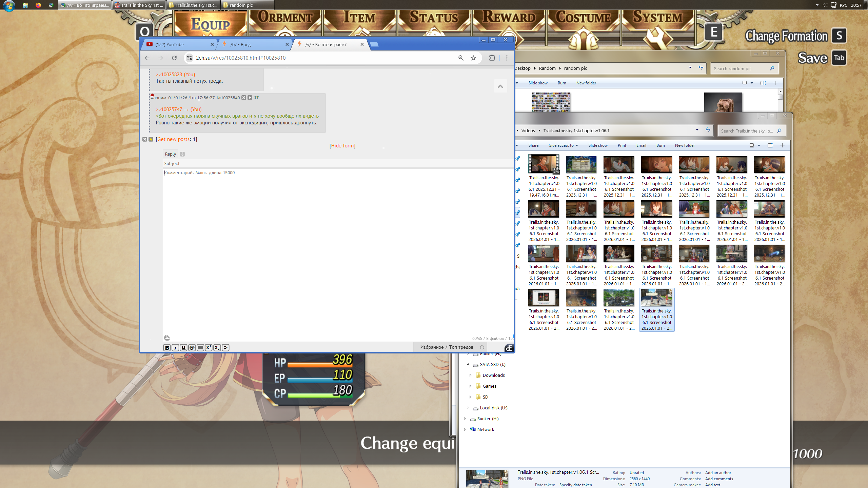Click Hide form link
Viewport: 868px width, 488px height.
[342, 146]
